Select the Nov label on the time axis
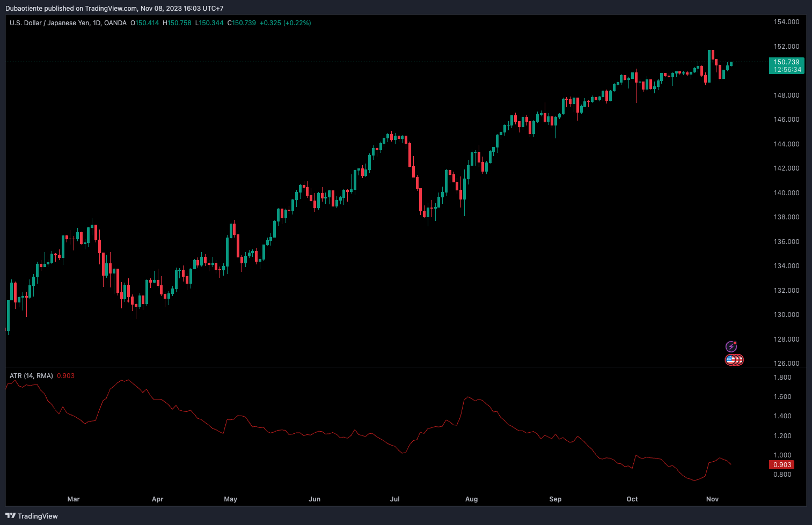Screen dimensions: 812x525 [x=712, y=499]
